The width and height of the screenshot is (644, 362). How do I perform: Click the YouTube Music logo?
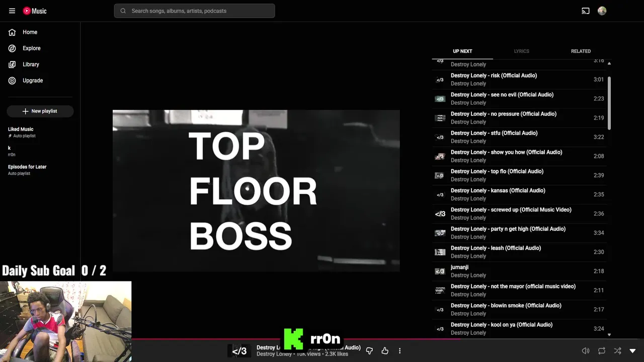coord(35,11)
